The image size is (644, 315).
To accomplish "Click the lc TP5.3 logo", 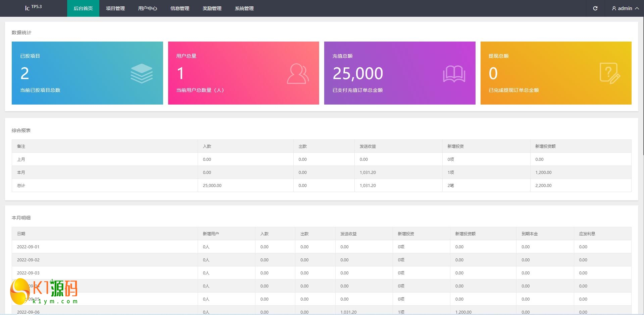I will (33, 8).
